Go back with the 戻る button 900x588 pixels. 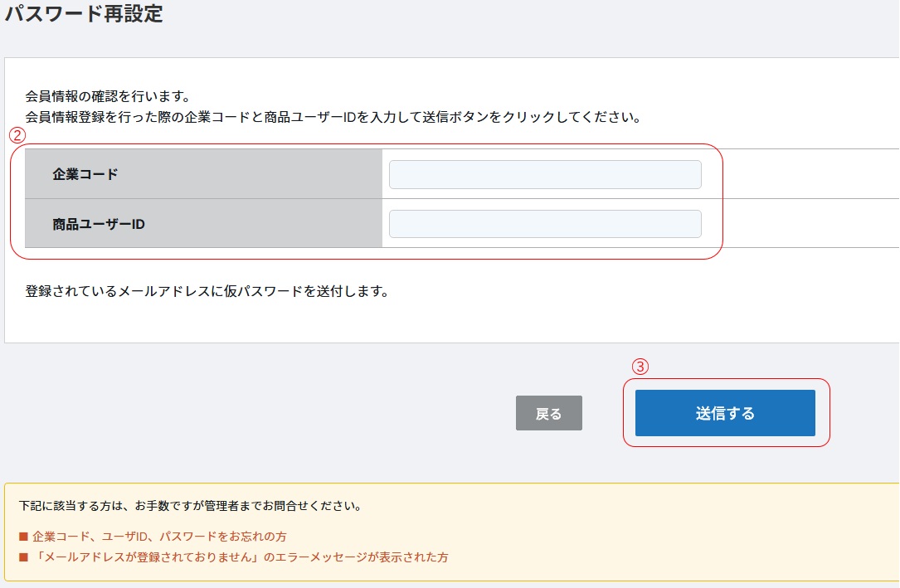(x=548, y=413)
